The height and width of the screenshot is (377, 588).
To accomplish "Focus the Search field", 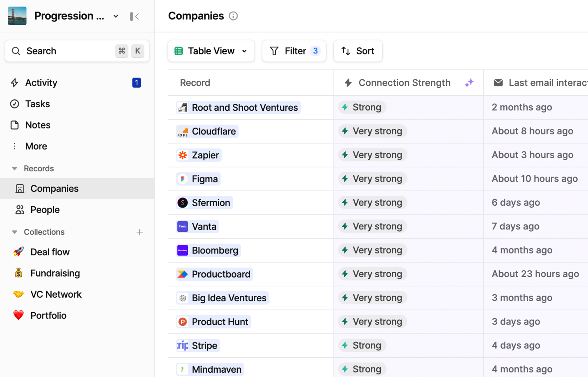I will 77,51.
